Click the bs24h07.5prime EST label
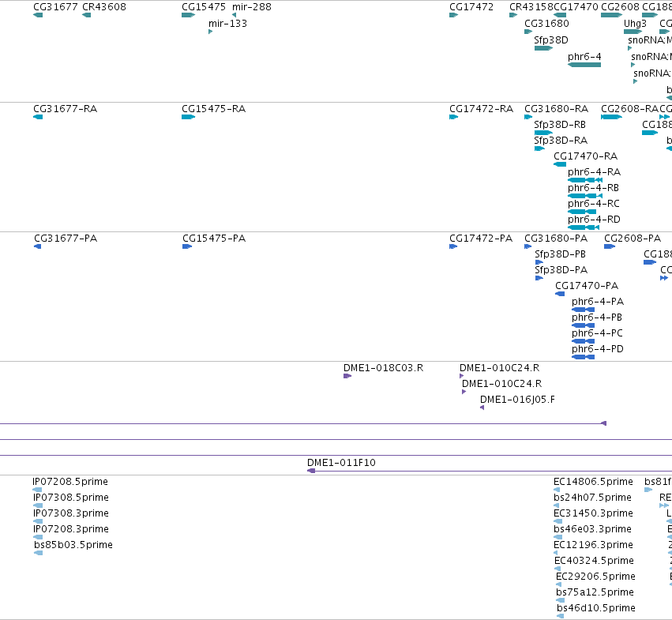Screen dimensions: 672x620 [x=592, y=498]
